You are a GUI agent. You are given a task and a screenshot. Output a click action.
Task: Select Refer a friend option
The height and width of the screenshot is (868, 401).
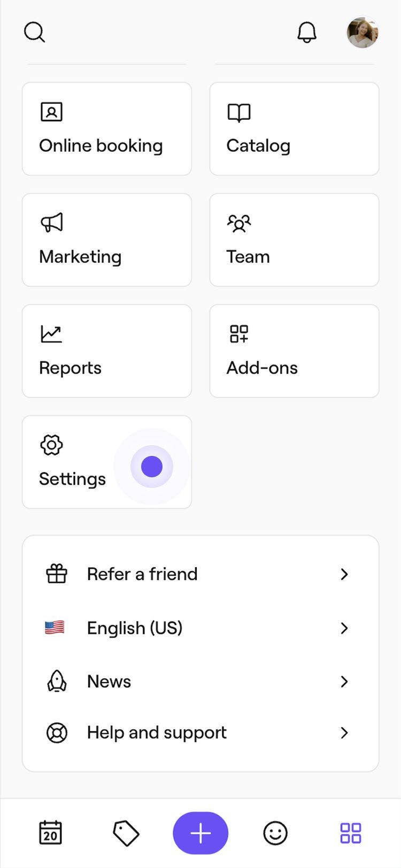pos(142,574)
